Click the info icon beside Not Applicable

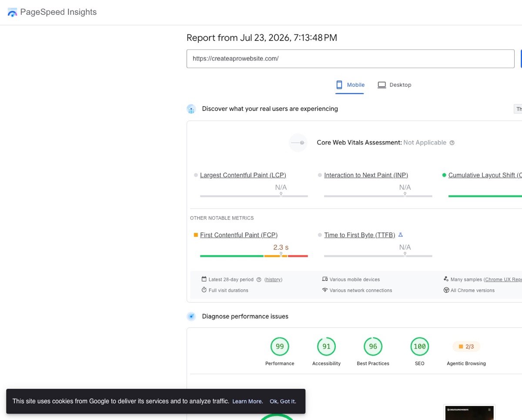(452, 143)
